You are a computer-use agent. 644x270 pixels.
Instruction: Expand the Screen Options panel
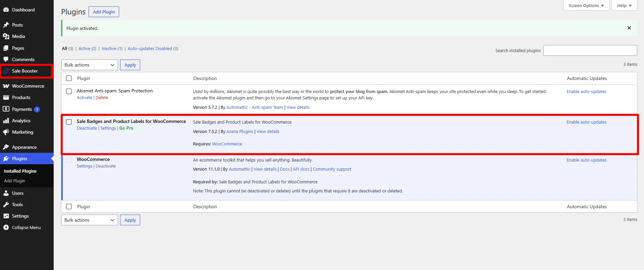click(x=586, y=5)
